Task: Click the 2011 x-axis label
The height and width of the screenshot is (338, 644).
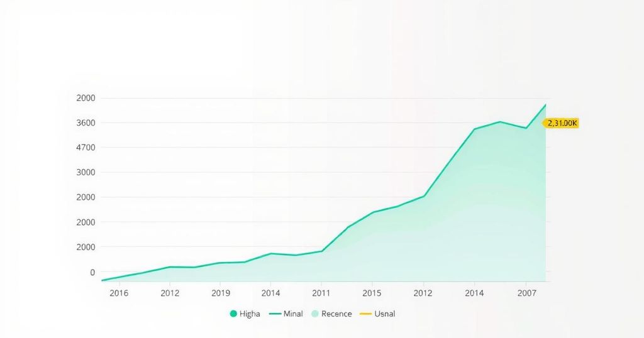Action: 321,293
